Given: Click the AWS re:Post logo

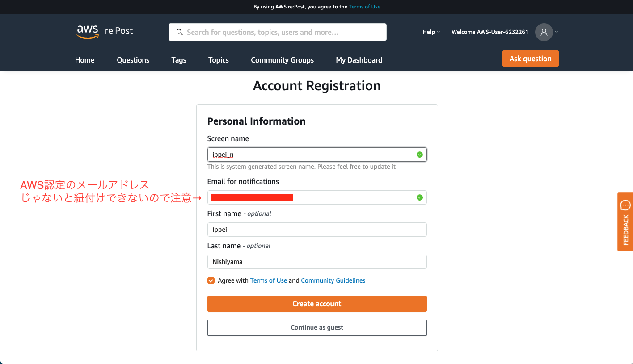Looking at the screenshot, I should tap(105, 32).
